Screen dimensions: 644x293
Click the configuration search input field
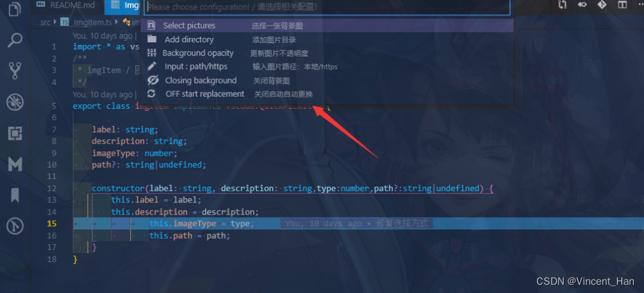point(327,7)
